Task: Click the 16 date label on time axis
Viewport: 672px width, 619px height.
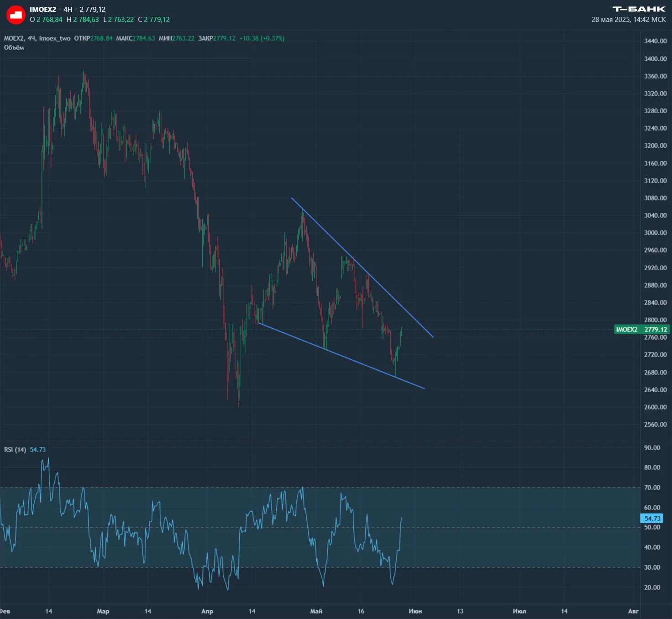Action: pos(361,611)
